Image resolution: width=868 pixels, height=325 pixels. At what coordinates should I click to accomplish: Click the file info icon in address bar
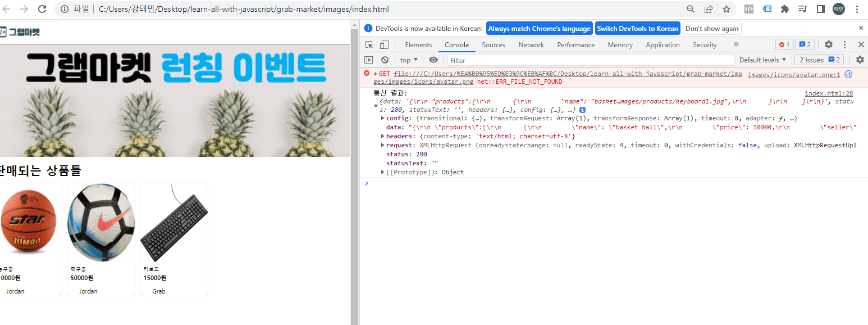pos(65,9)
